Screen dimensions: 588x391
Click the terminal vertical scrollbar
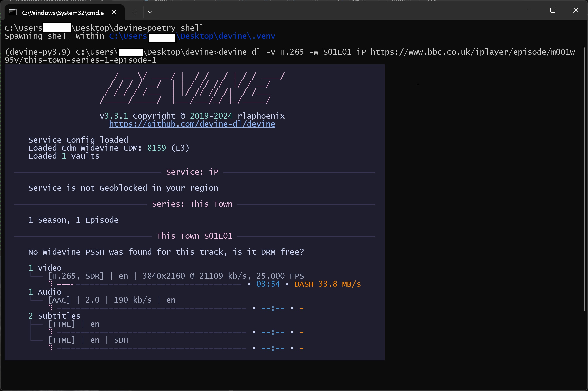tap(584, 179)
